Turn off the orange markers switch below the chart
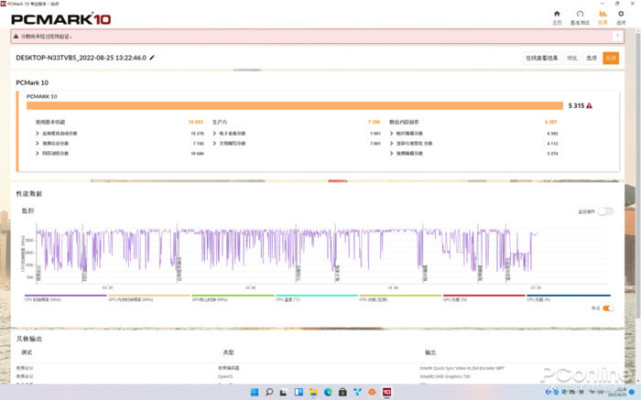641x400 pixels. coord(607,308)
